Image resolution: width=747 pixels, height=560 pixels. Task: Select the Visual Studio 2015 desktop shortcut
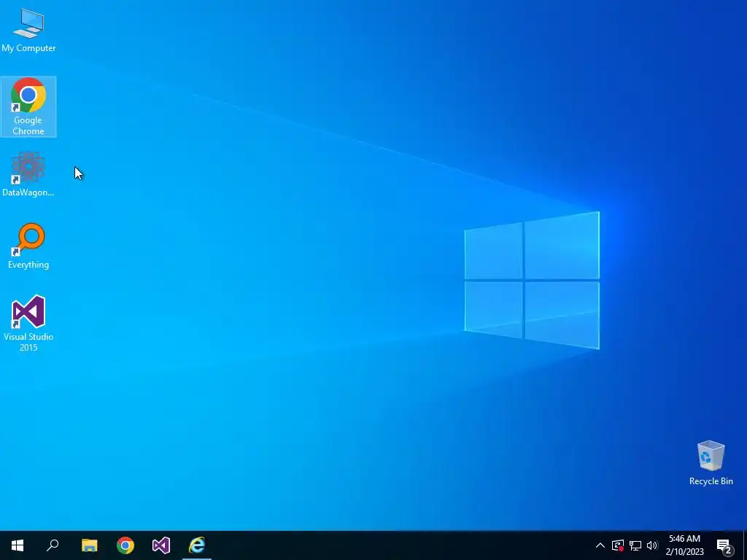point(28,324)
